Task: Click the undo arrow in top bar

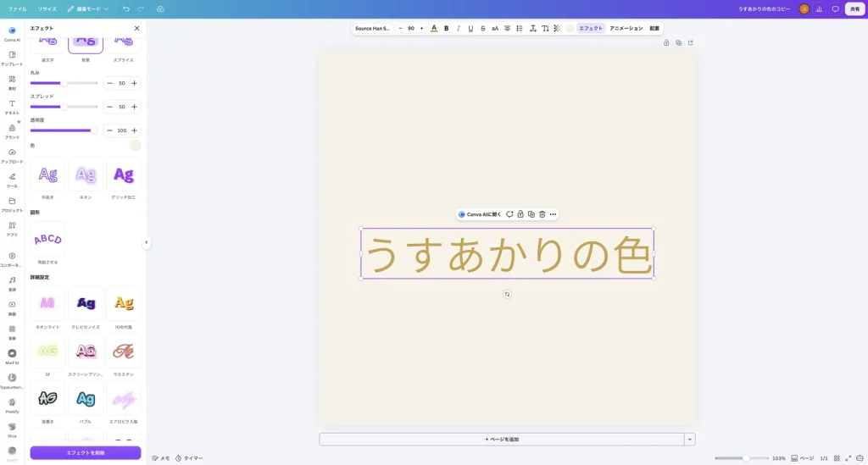Action: pos(126,8)
